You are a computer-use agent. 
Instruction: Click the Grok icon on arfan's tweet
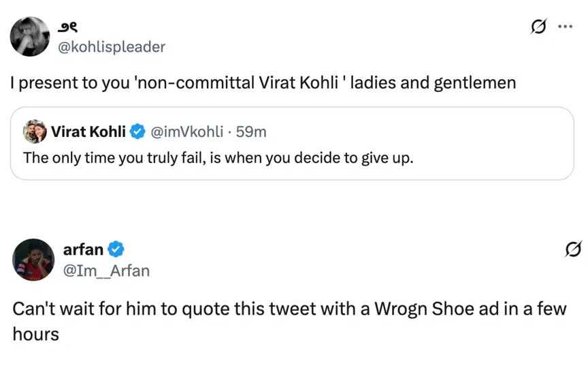(x=572, y=251)
